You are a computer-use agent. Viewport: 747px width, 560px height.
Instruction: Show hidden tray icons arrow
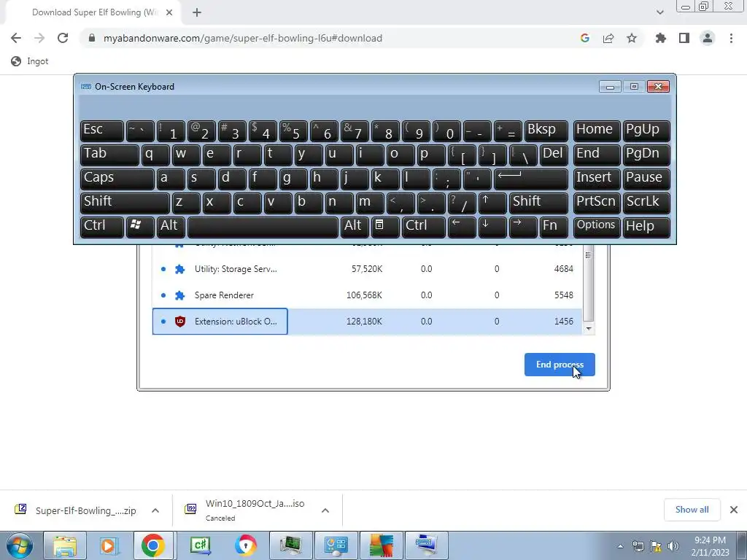(620, 546)
